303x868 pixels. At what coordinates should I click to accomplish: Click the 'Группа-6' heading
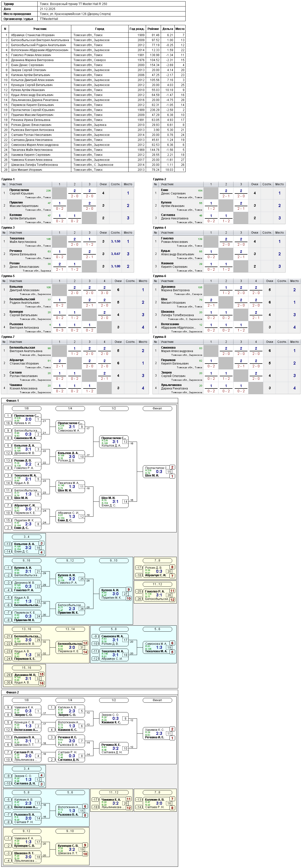[x=159, y=276]
